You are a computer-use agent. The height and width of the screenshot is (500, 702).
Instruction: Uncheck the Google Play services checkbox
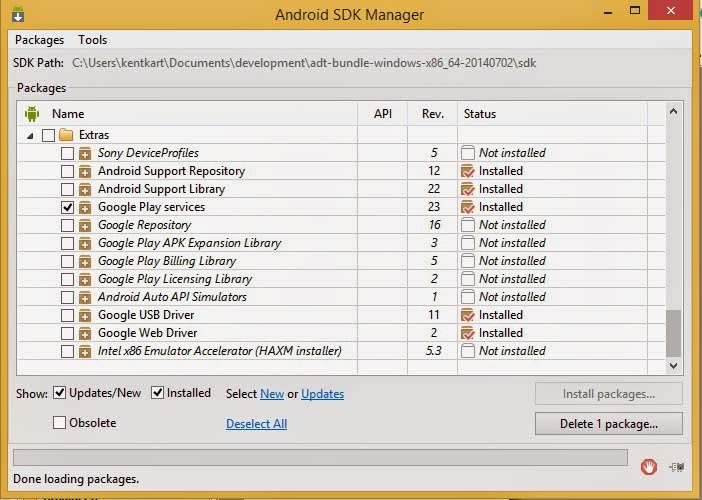pyautogui.click(x=67, y=207)
